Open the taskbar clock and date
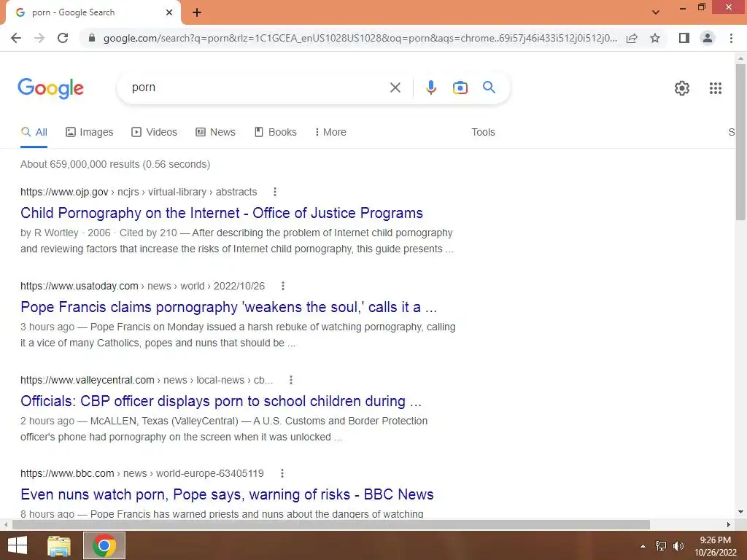The height and width of the screenshot is (560, 747). tap(715, 546)
